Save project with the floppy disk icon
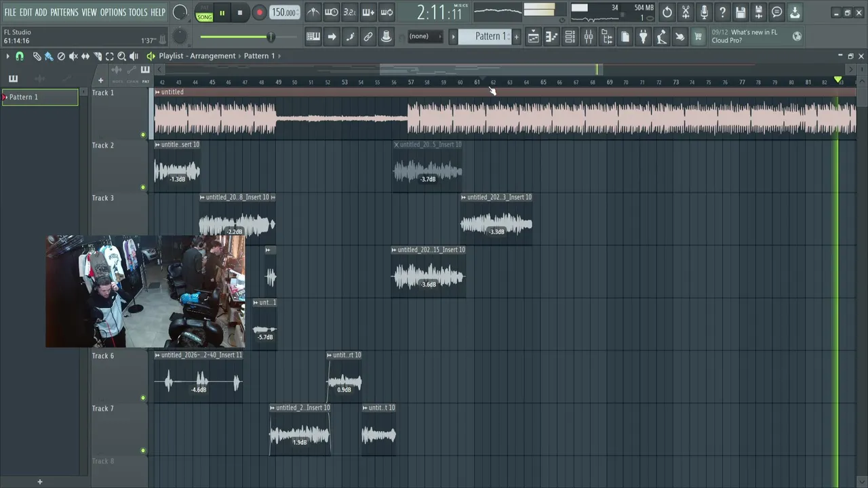Image resolution: width=868 pixels, height=488 pixels. 741,12
